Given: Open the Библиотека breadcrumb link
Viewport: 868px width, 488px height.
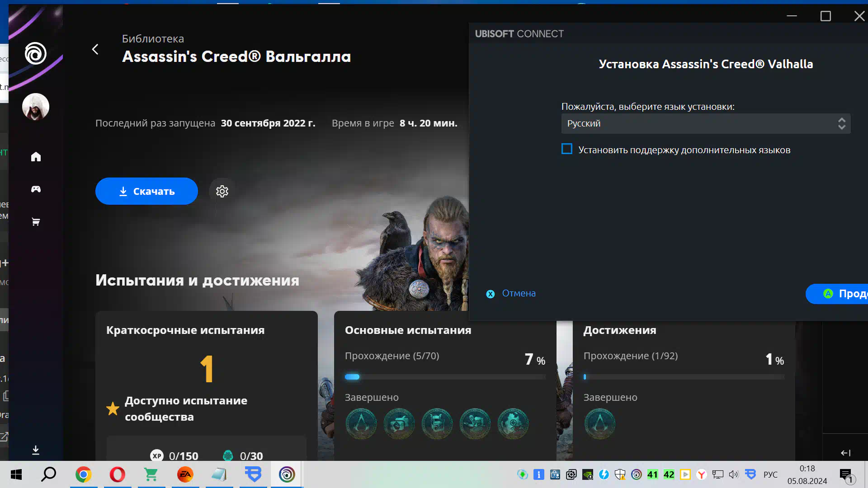Looking at the screenshot, I should [153, 39].
